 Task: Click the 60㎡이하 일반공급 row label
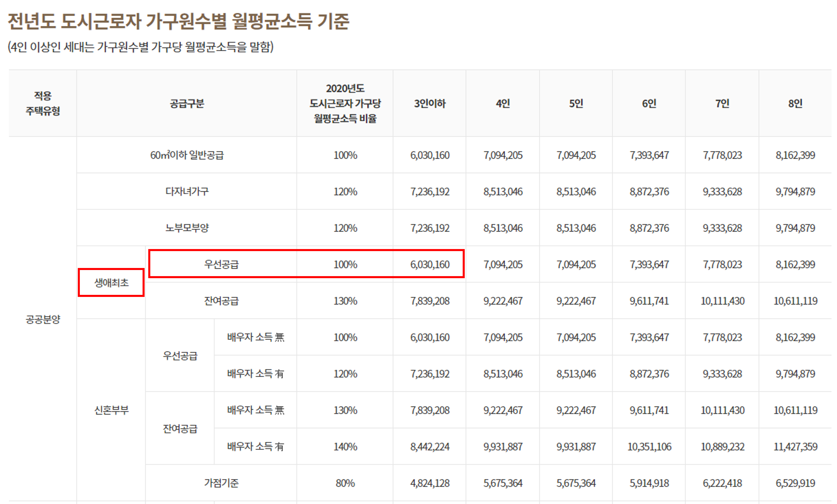click(x=187, y=155)
